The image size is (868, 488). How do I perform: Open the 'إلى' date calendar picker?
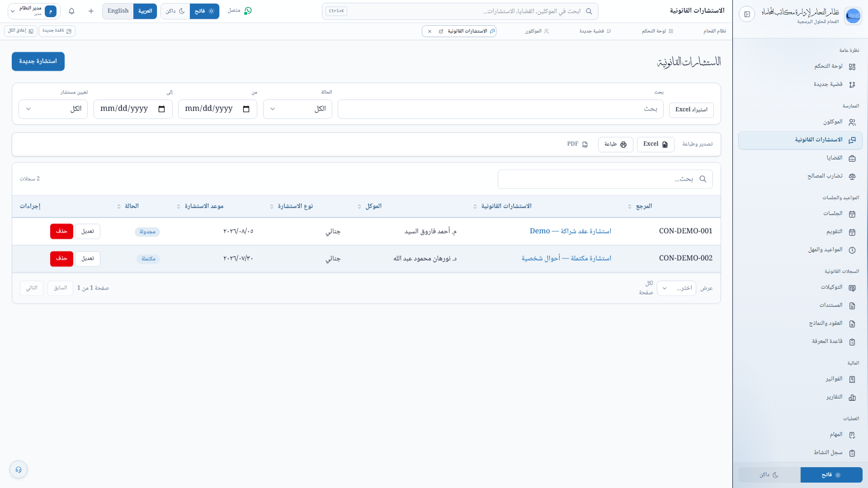(161, 109)
